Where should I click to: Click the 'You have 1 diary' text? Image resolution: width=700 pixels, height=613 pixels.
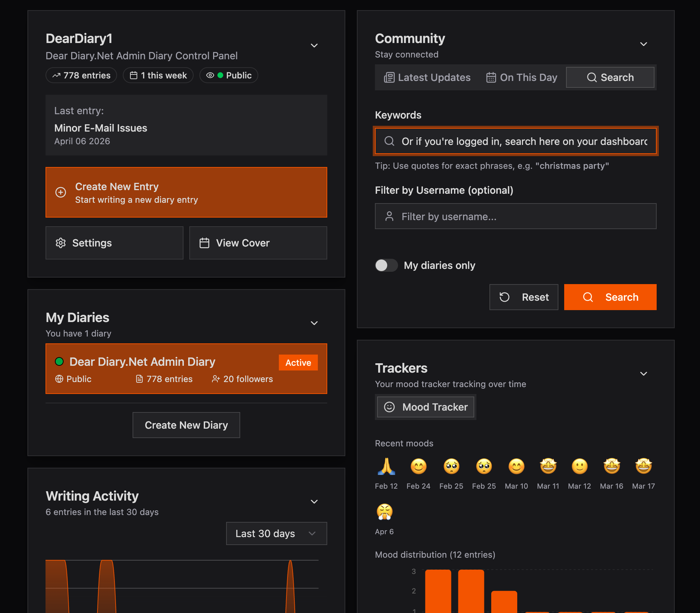click(78, 334)
